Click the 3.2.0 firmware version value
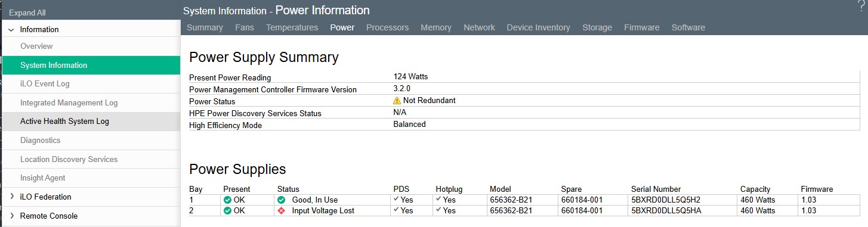Viewport: 868px width, 227px height. click(x=402, y=88)
